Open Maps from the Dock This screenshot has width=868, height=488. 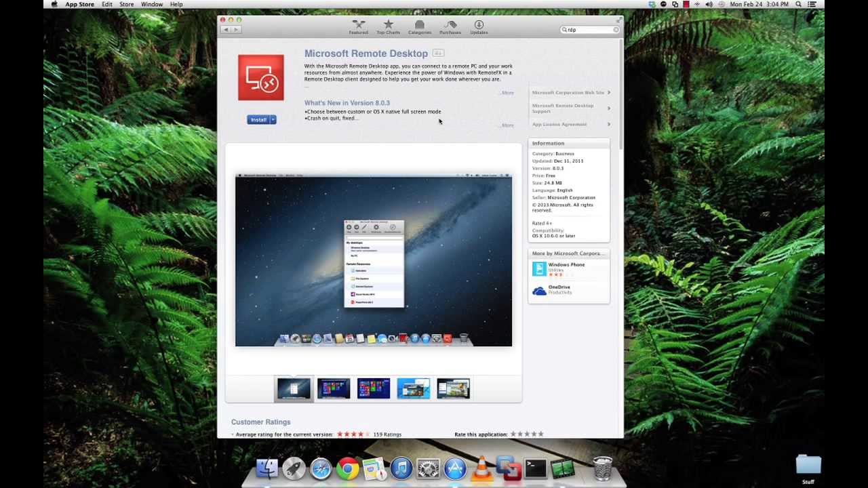[374, 468]
